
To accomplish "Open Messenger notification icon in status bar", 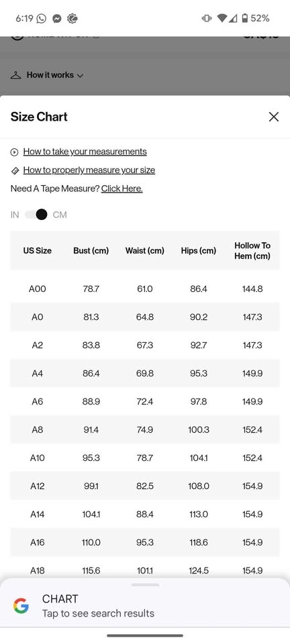I will [x=57, y=19].
